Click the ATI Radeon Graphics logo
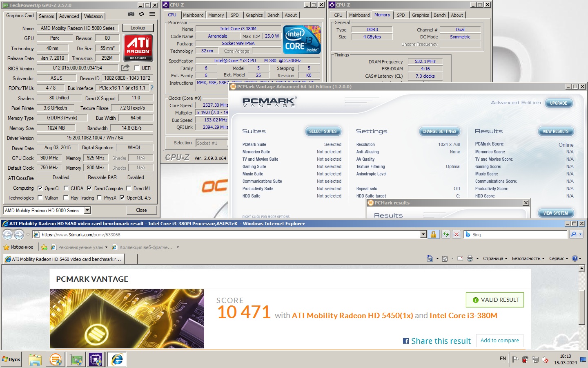Image resolution: width=588 pixels, height=368 pixels. tap(138, 48)
